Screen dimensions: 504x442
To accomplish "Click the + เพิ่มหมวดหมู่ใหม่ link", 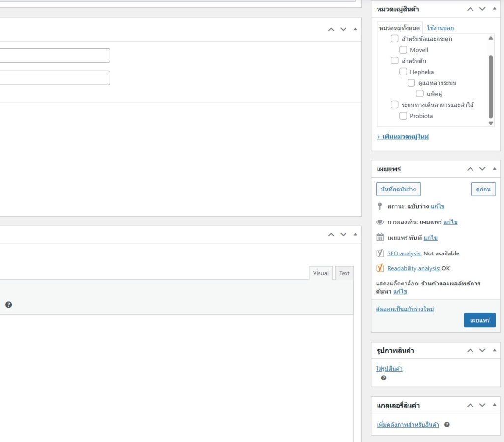I will pyautogui.click(x=403, y=136).
